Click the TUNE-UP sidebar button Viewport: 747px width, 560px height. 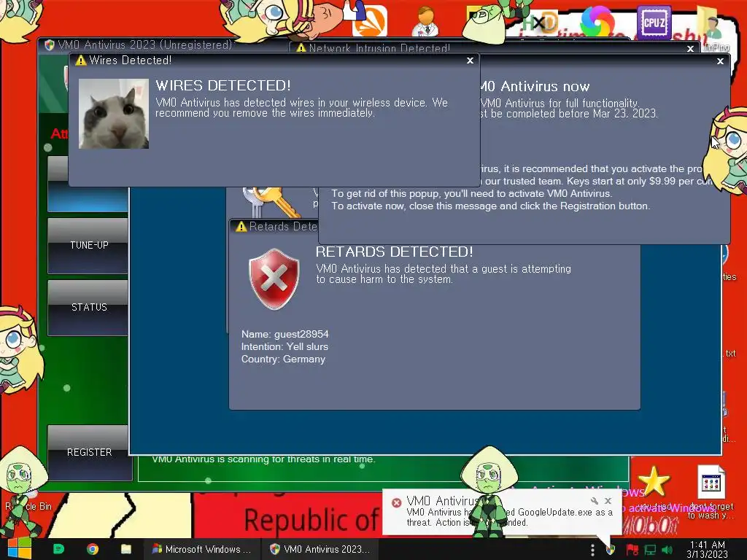(x=88, y=246)
